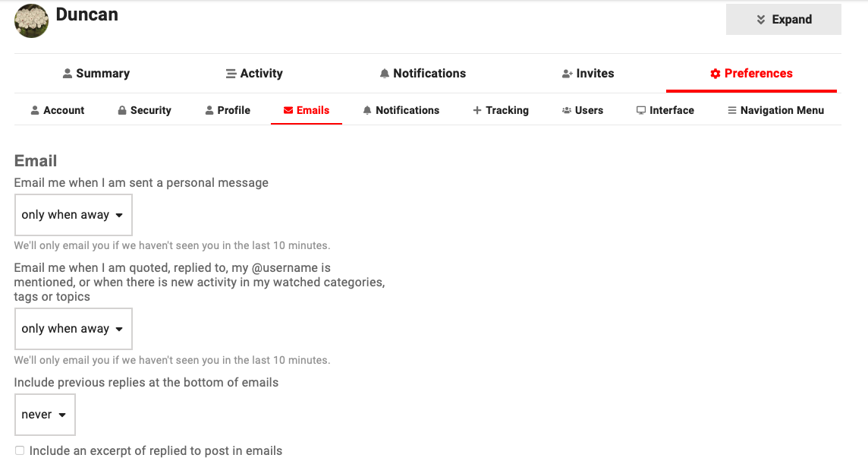Click the Emails envelope icon
Image resolution: width=868 pixels, height=461 pixels.
tap(288, 110)
